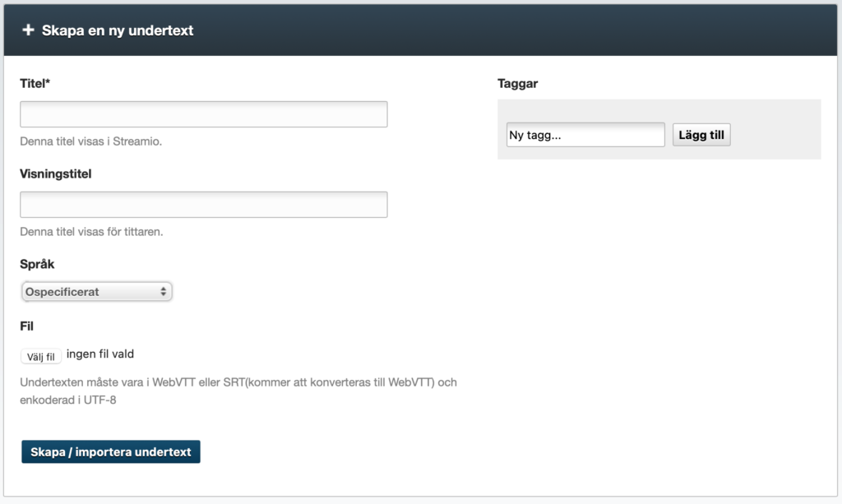Focus the Visningstitel text field

tap(204, 205)
